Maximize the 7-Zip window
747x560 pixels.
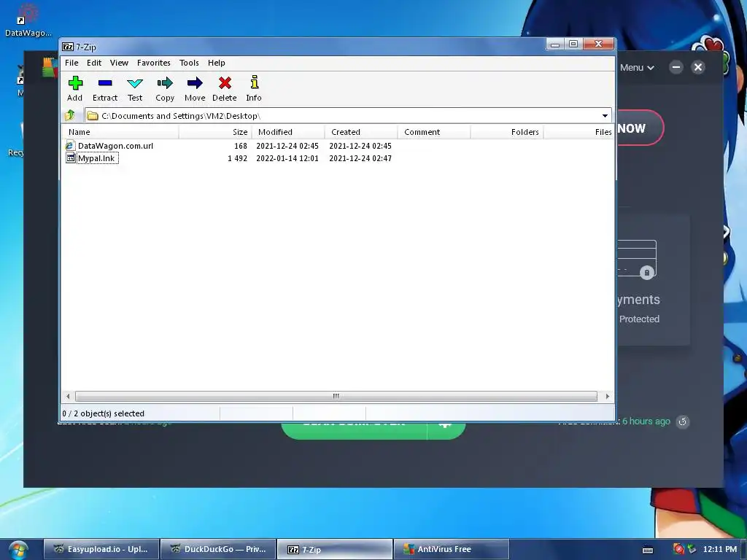pos(573,44)
